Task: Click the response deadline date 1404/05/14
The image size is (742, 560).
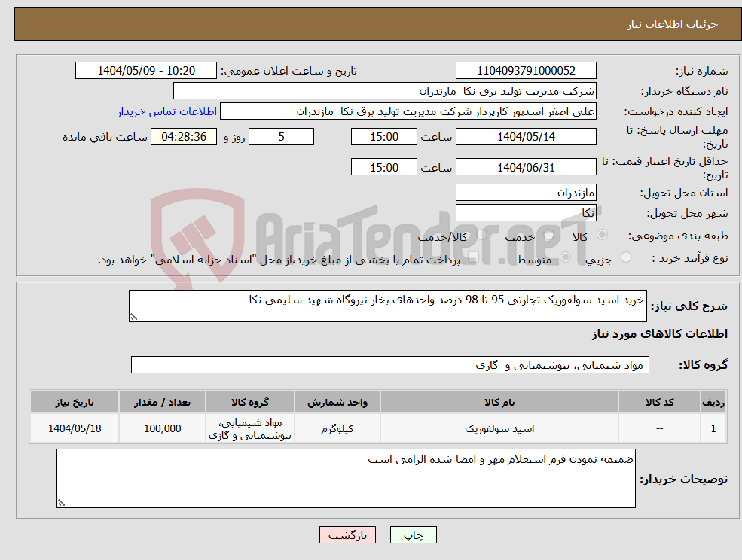Action: (526, 137)
